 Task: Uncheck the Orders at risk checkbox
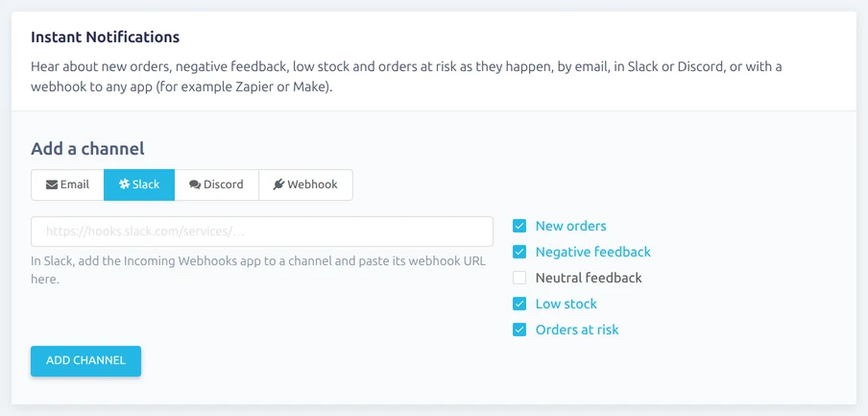(519, 330)
